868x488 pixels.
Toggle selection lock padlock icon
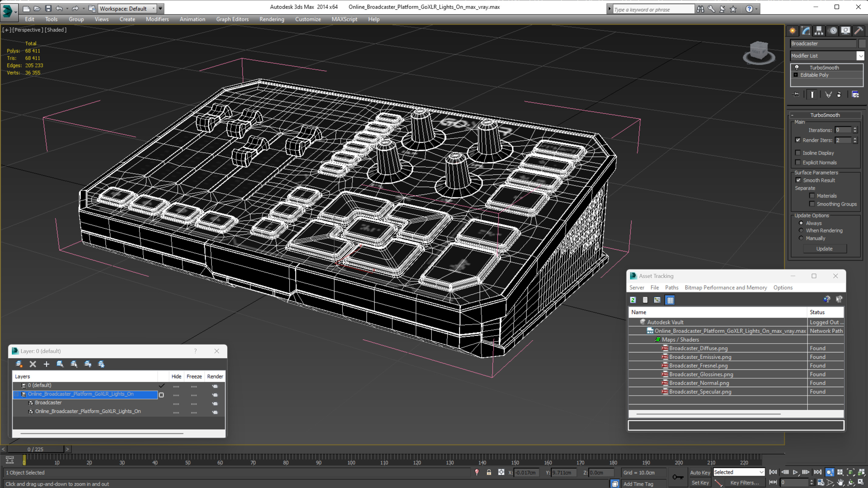[489, 472]
